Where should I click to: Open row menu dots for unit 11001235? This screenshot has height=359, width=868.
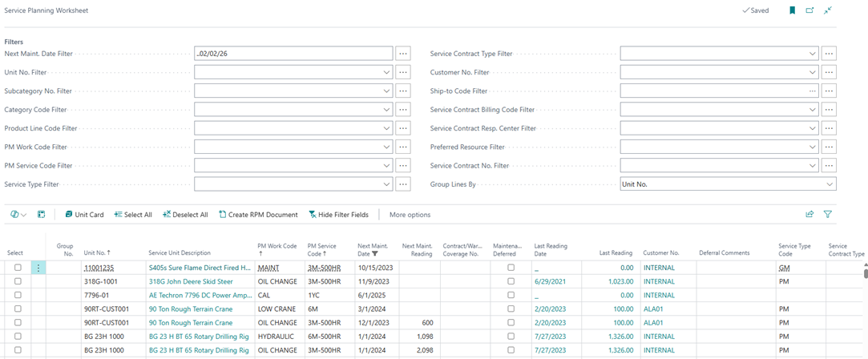coord(38,267)
